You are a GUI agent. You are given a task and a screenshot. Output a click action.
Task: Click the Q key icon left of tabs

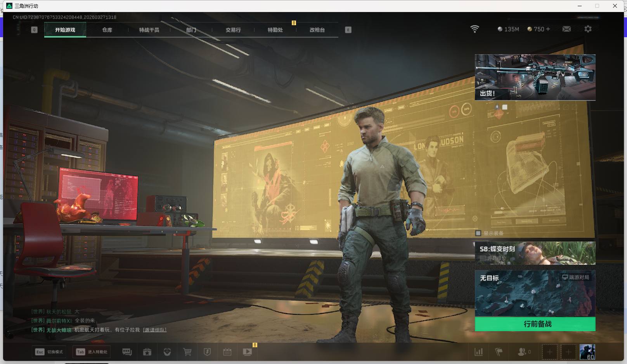34,30
